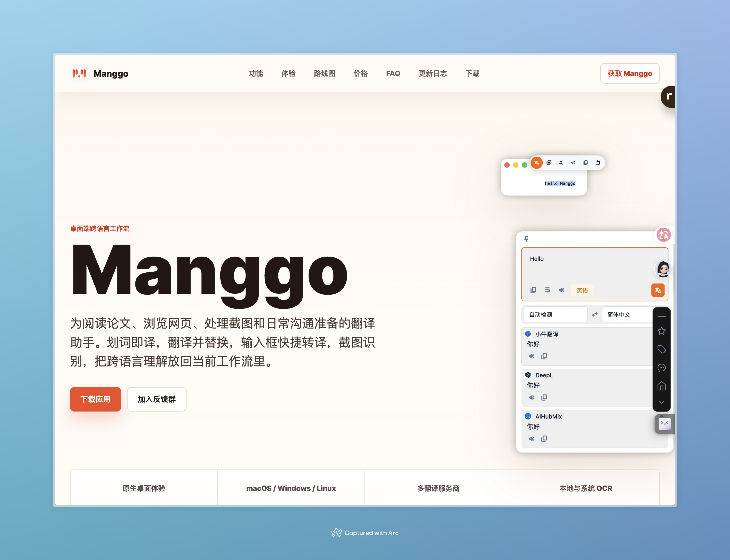The height and width of the screenshot is (560, 730).
Task: Click the chat bubble icon on dark sidebar
Action: (x=662, y=368)
